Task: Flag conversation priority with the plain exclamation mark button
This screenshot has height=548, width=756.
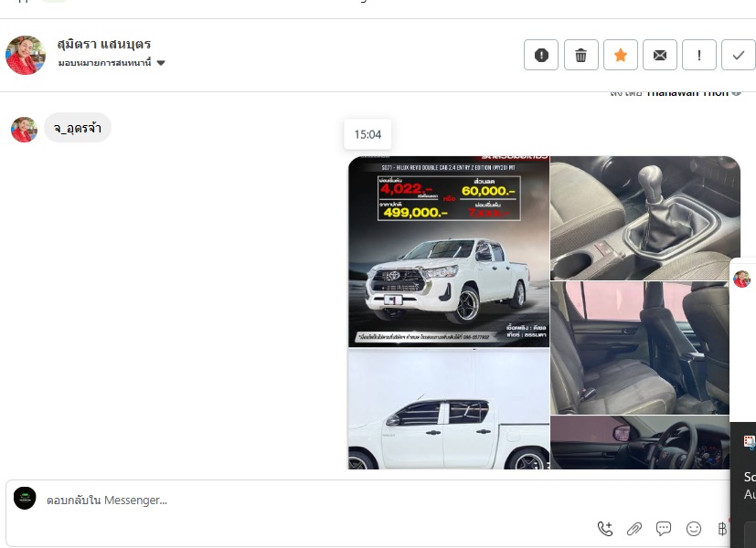Action: click(x=699, y=55)
